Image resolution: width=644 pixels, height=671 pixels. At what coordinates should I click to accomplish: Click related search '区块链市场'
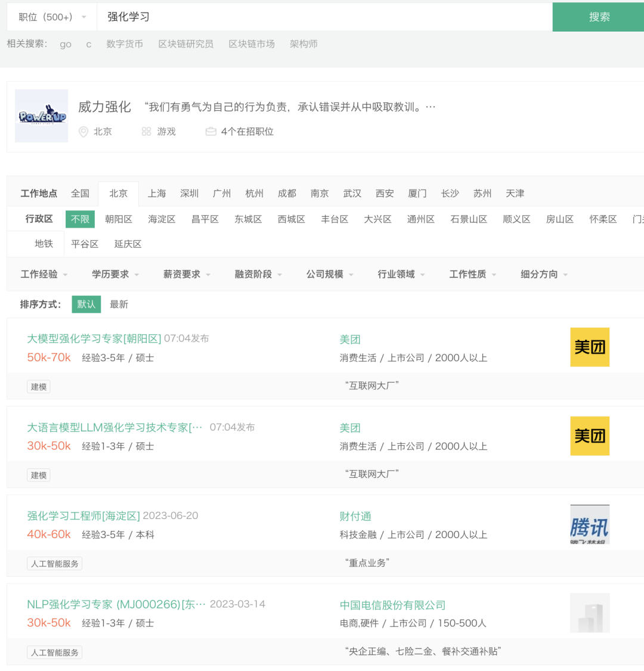tap(252, 44)
